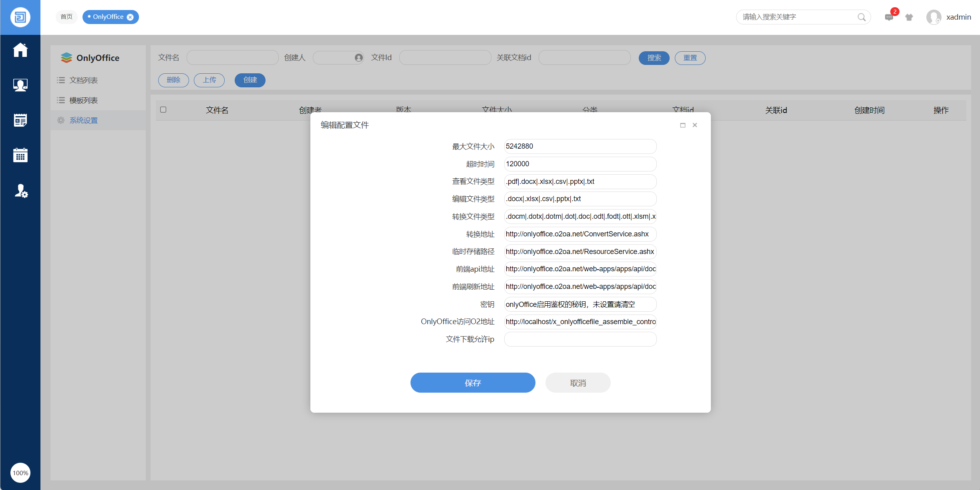Open the news board icon in sidebar
The height and width of the screenshot is (490, 980).
tap(20, 120)
